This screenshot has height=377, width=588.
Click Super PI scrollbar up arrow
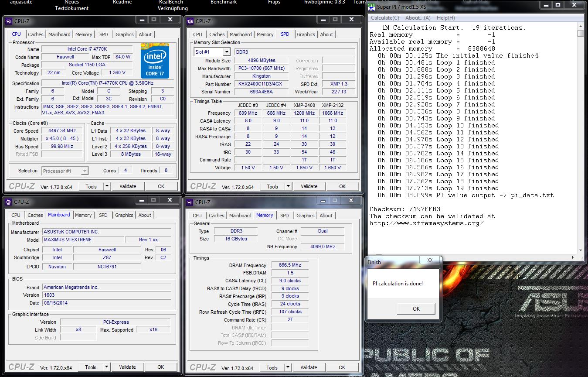(x=580, y=27)
